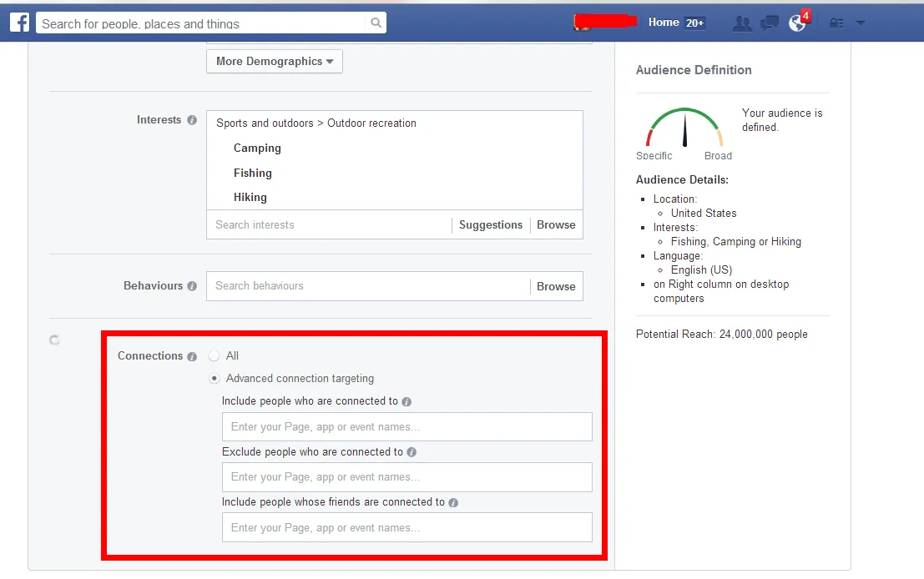924x579 pixels.
Task: Click info icon beside 'Exclude people who are connected to'
Action: (412, 452)
